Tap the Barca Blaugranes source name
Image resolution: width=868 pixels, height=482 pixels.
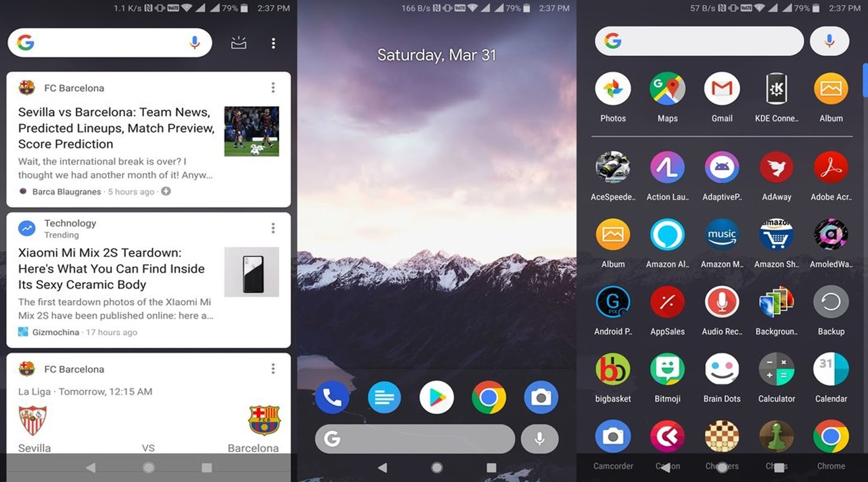pyautogui.click(x=67, y=191)
